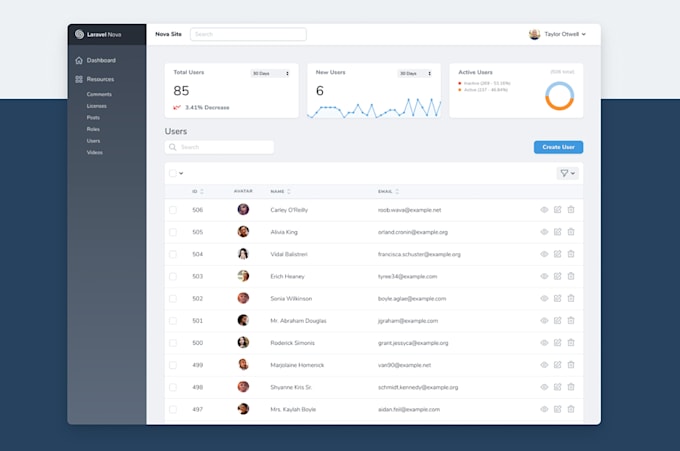Click the Users search input field

[219, 147]
